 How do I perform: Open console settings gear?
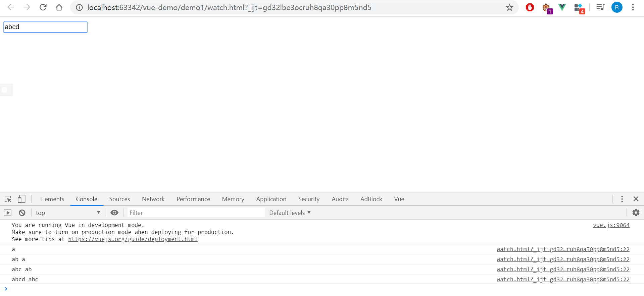tap(636, 213)
